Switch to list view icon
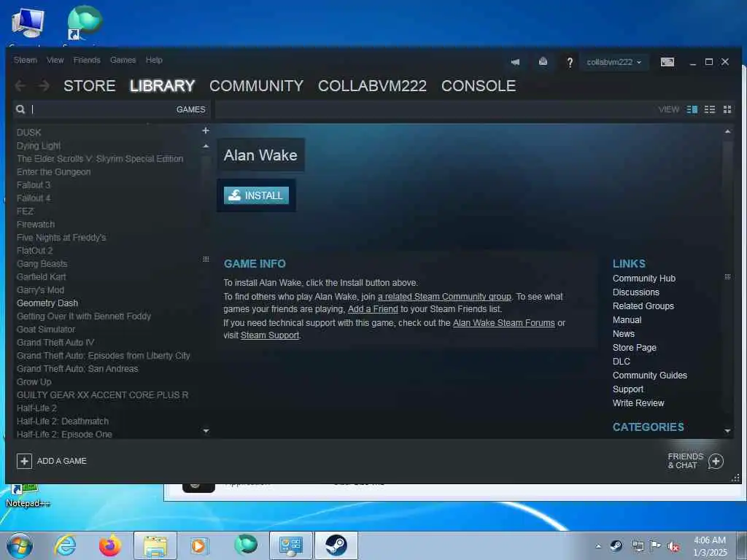Viewport: 747px width, 560px height. (710, 109)
